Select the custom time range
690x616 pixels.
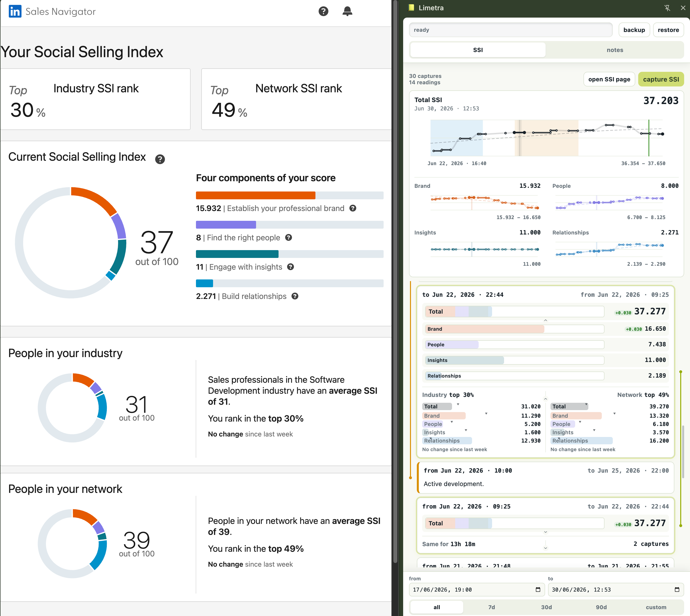(x=656, y=607)
